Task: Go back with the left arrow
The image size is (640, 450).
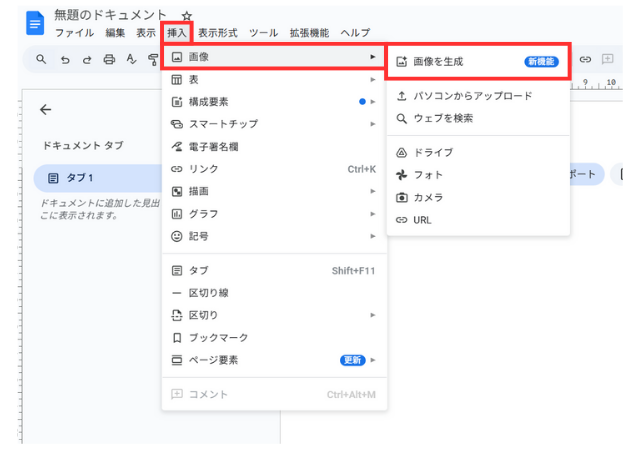Action: [45, 109]
